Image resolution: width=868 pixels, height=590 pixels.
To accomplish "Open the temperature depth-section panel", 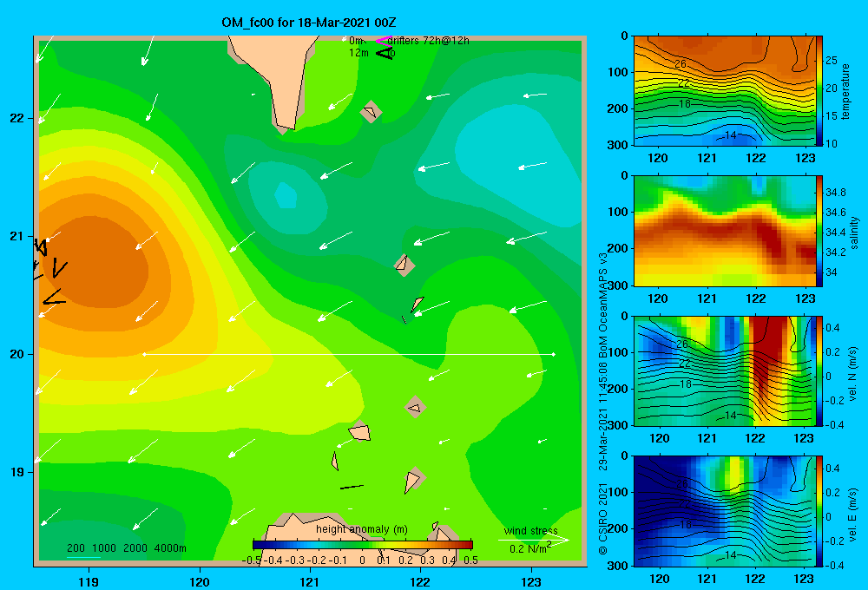I will 725,91.
